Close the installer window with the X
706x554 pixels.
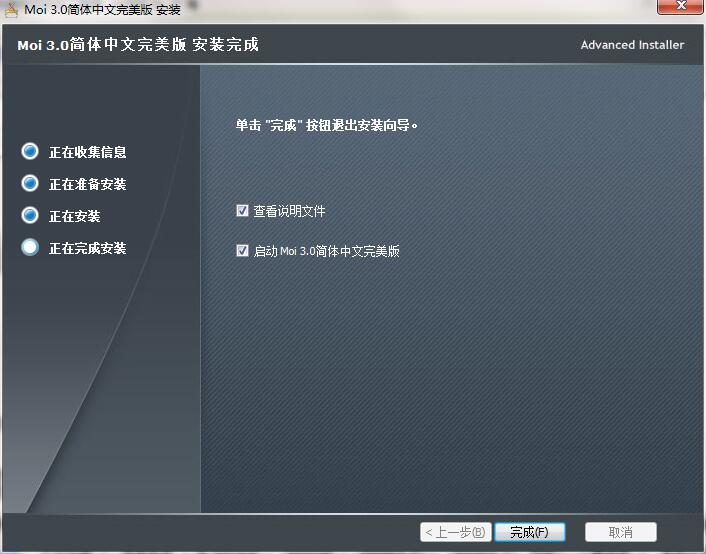tap(681, 6)
